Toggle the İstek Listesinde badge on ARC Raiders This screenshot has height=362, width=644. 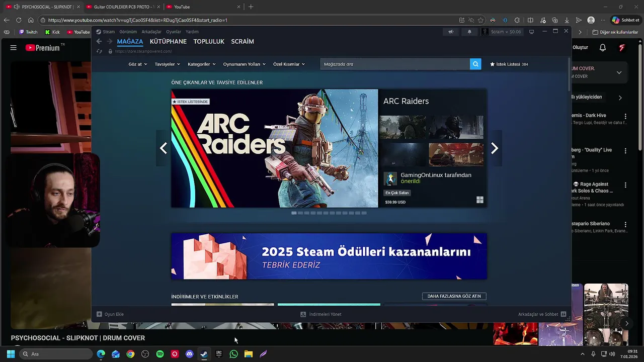pos(190,102)
